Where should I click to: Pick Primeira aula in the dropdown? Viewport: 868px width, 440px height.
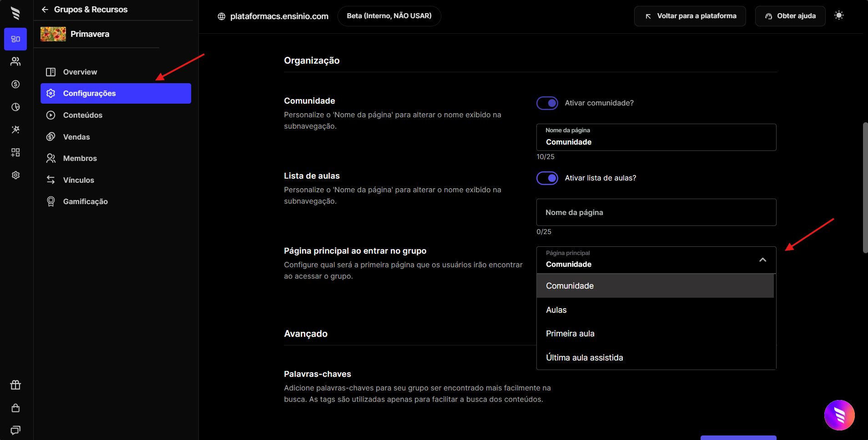[570, 334]
